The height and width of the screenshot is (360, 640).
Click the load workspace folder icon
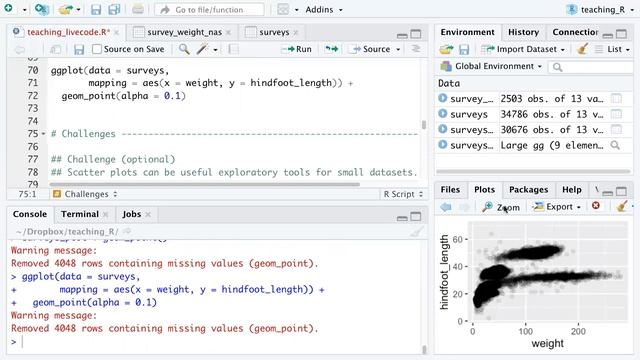[446, 49]
